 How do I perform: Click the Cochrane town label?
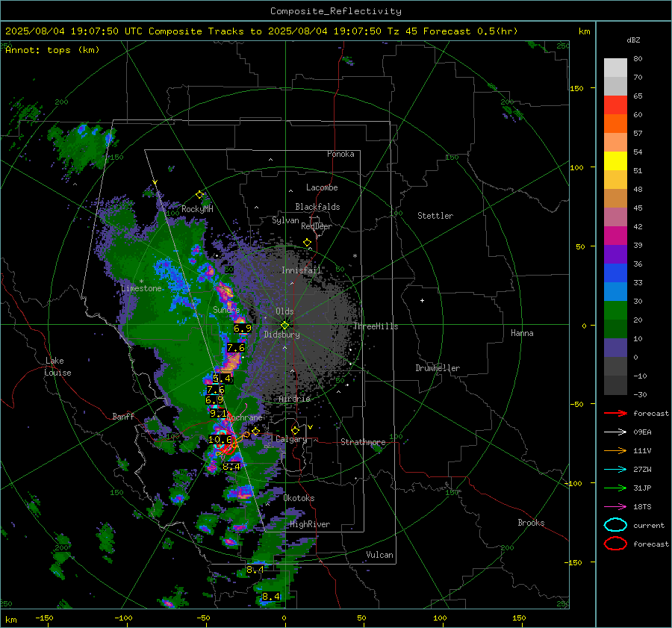click(244, 417)
